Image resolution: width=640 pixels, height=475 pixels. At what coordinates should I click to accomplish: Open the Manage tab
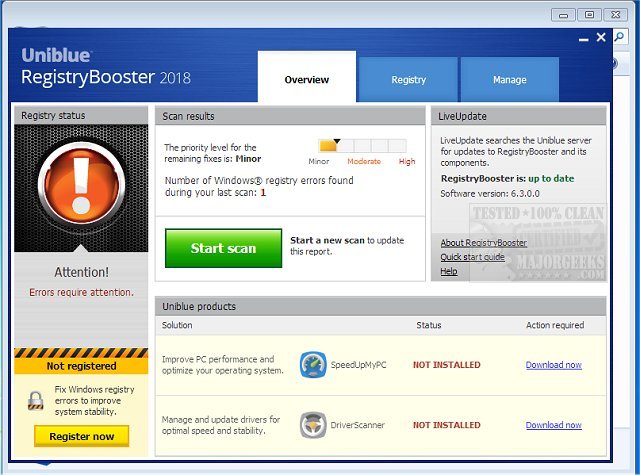[x=509, y=80]
